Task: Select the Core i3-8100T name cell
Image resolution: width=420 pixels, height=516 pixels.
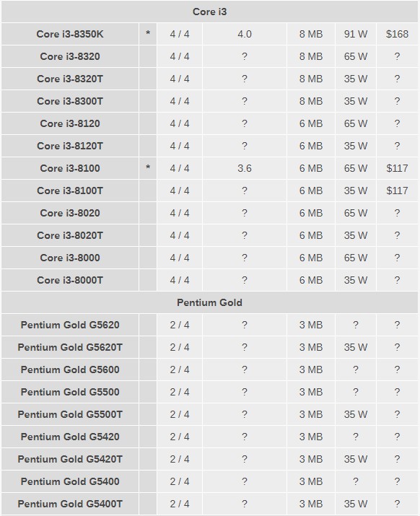Action: [70, 191]
